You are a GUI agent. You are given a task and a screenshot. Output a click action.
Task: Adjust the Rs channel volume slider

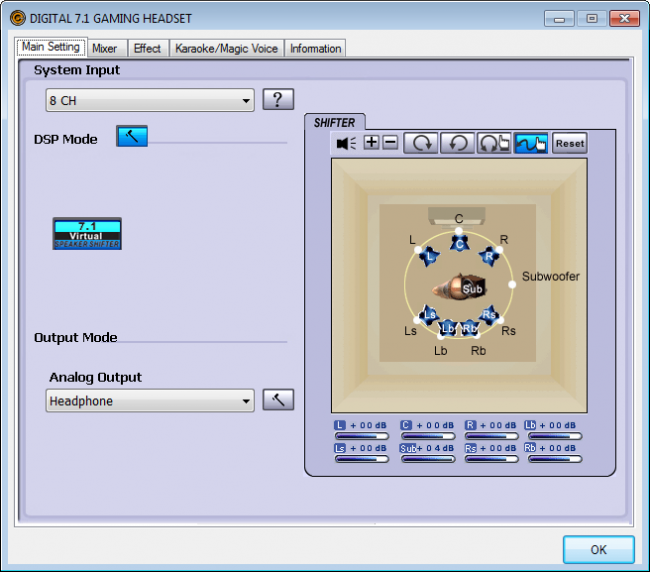(492, 459)
